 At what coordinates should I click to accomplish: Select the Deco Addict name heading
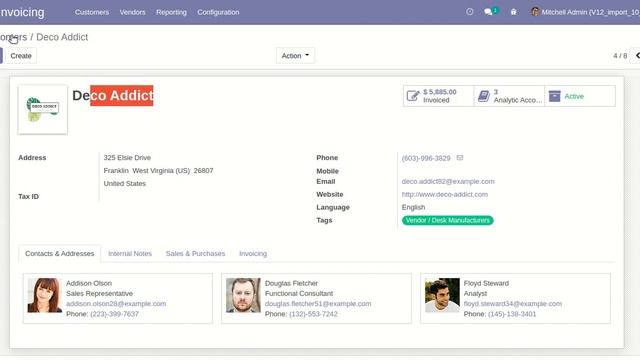tap(113, 96)
